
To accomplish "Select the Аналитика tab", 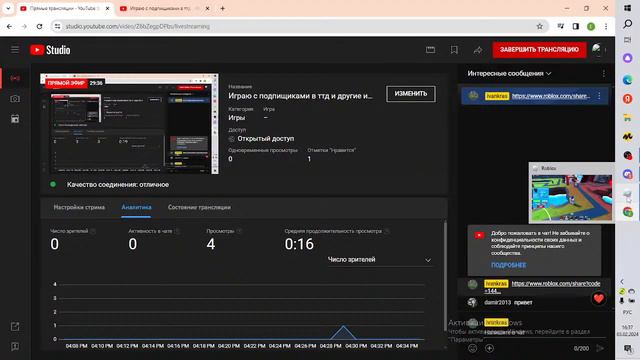I will [x=136, y=207].
